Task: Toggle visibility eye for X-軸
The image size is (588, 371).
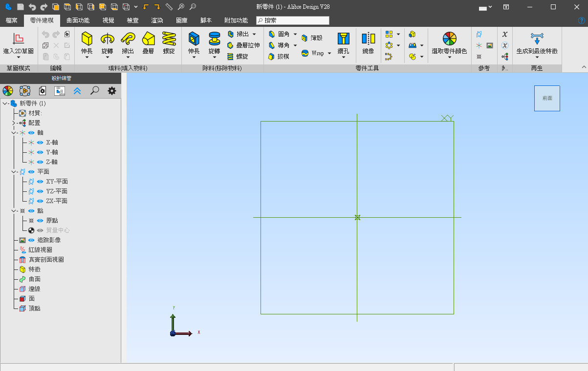Action: coord(40,143)
